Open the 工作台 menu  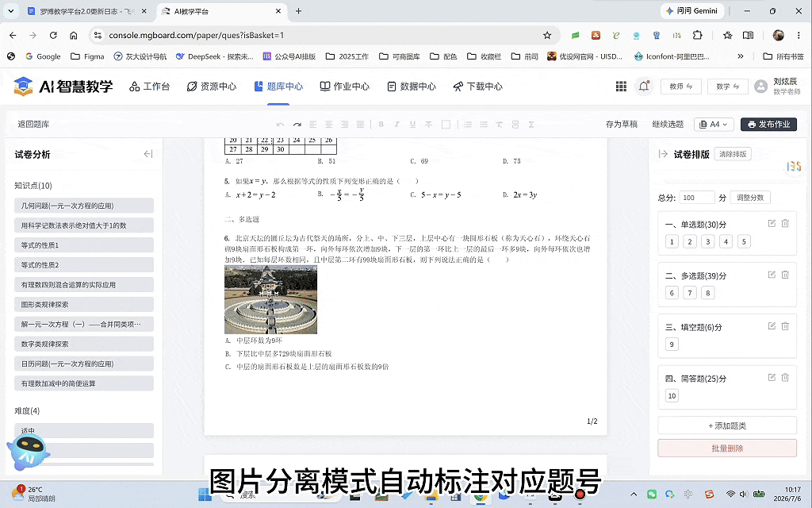(x=150, y=87)
